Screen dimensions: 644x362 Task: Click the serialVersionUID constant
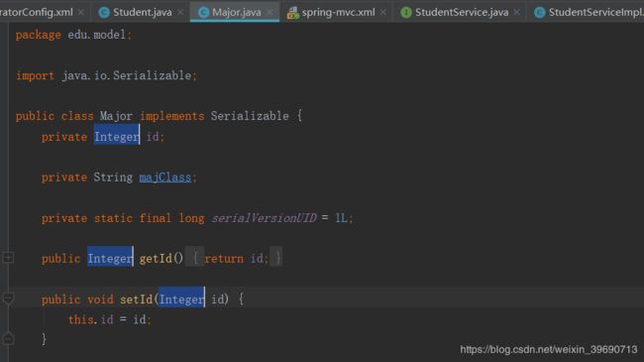pos(265,217)
